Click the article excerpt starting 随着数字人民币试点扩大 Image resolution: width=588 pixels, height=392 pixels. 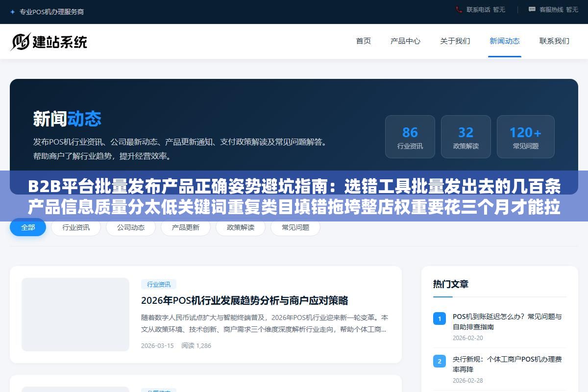coord(265,323)
